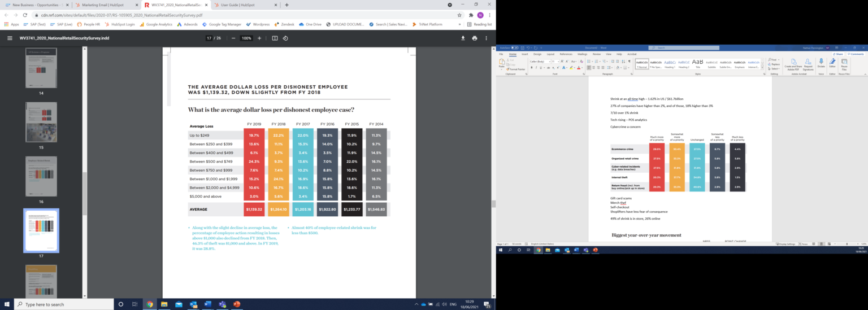This screenshot has height=310, width=868.
Task: Zoom in on the PDF with plus
Action: pos(259,38)
